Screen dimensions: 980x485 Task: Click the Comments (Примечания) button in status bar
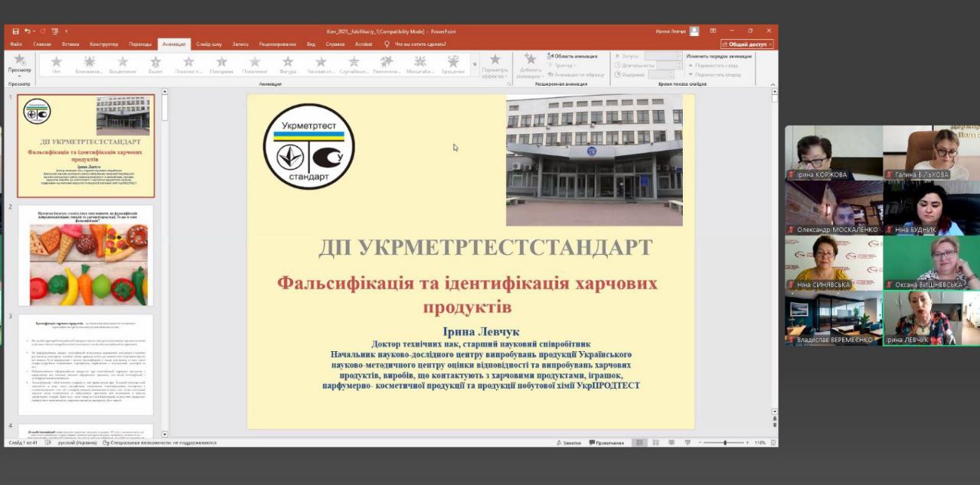pyautogui.click(x=606, y=443)
